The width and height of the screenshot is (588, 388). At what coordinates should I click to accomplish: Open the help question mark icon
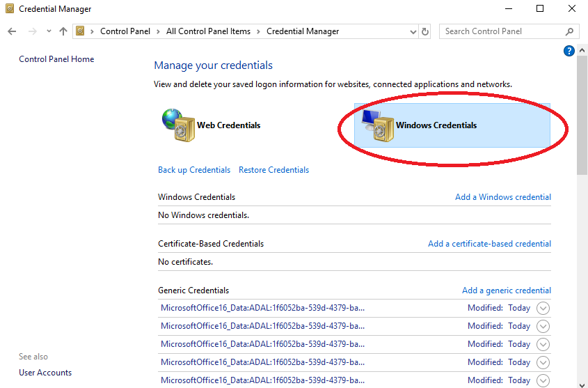[569, 51]
